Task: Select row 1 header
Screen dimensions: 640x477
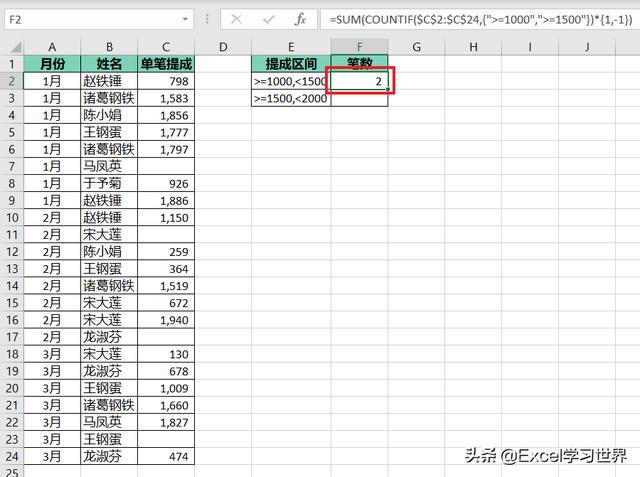Action: click(x=12, y=64)
